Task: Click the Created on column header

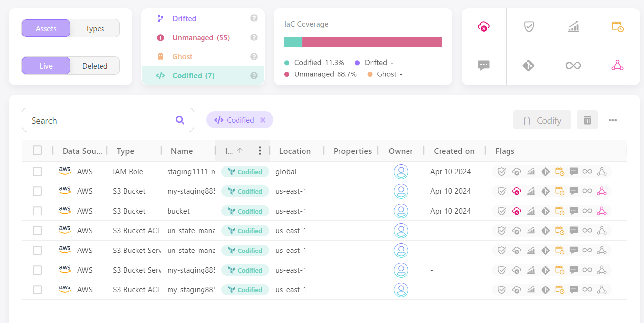Action: [x=454, y=151]
